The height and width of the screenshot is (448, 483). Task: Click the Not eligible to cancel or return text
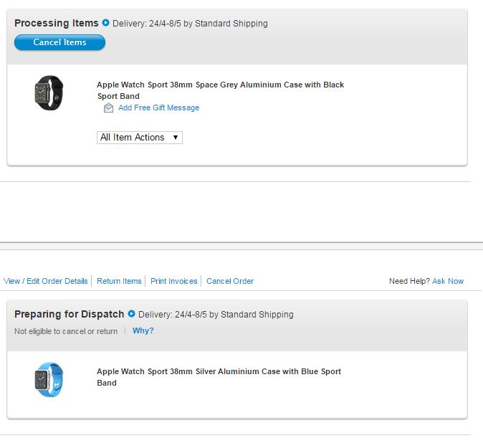(x=66, y=331)
